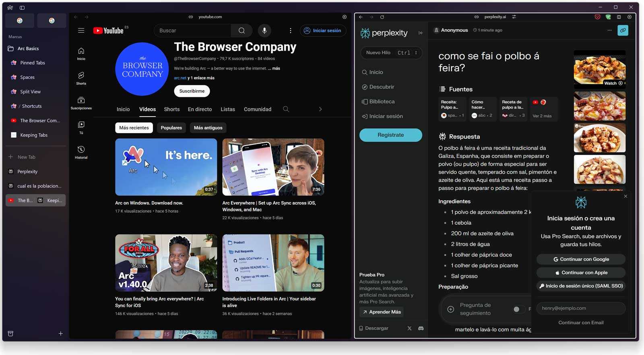Expand channel description with más

point(276,68)
